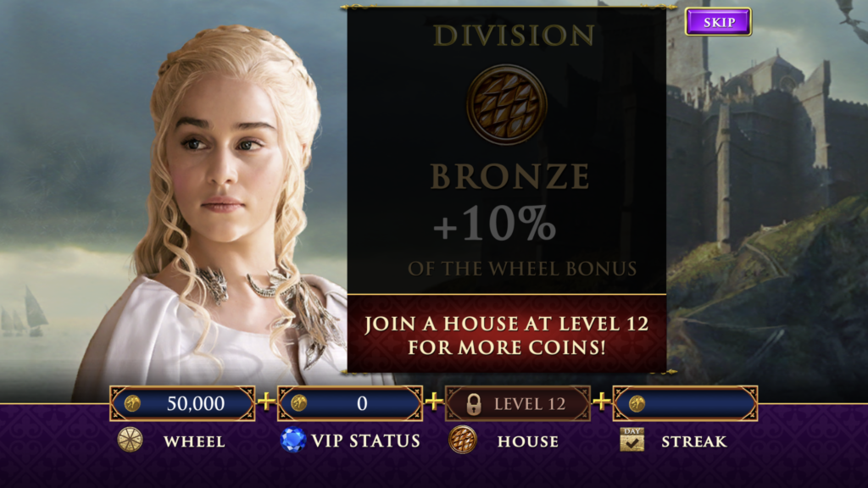Click the coin icon next to 50,000

click(x=132, y=403)
